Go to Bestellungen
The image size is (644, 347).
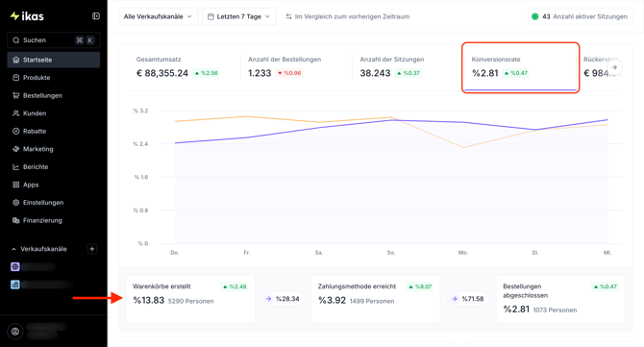tap(54, 96)
